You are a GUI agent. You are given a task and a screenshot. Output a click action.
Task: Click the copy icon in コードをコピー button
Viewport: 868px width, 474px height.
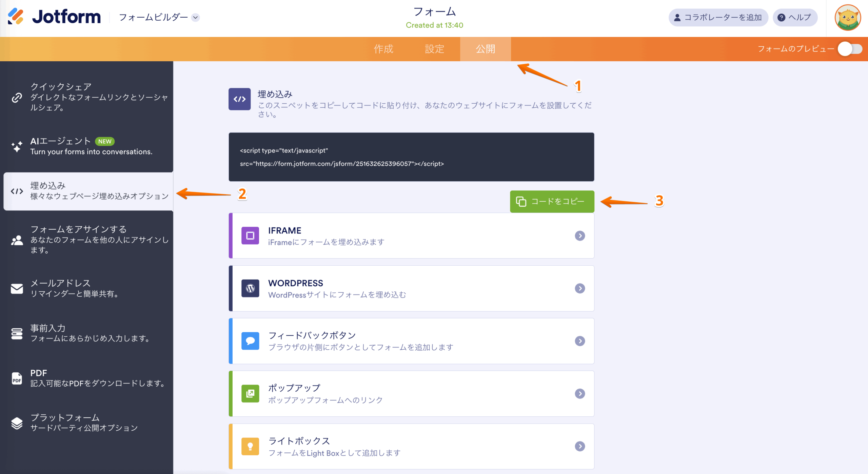[521, 201]
